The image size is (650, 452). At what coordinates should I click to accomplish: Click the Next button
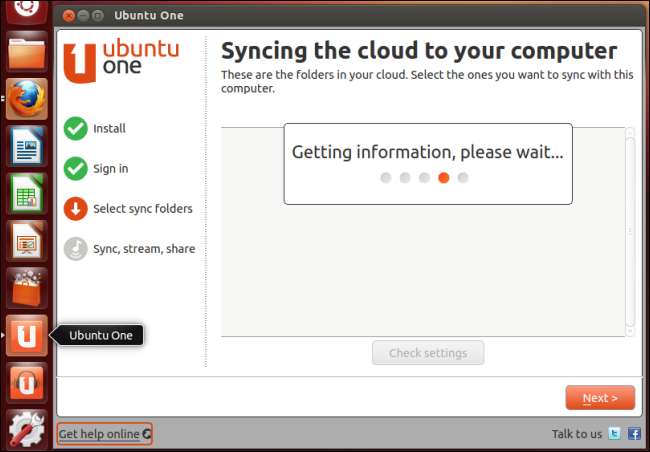tap(600, 398)
